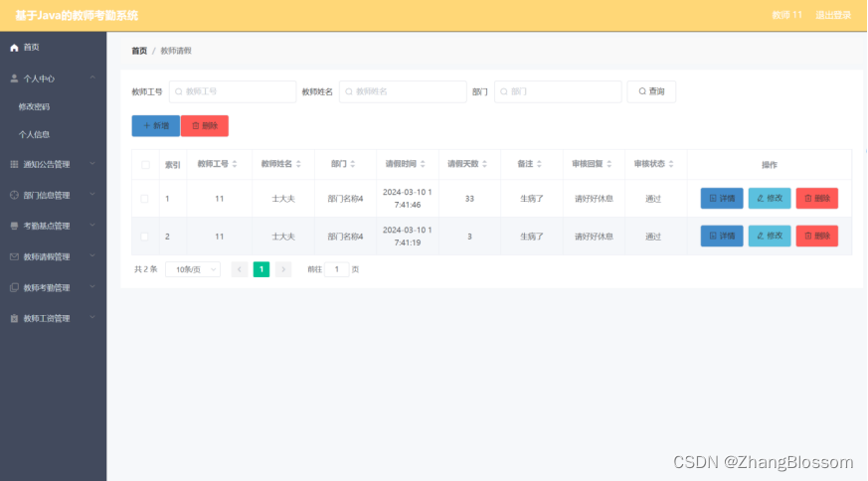Click the 查询 search button
Screen dimensions: 868x481
click(651, 91)
